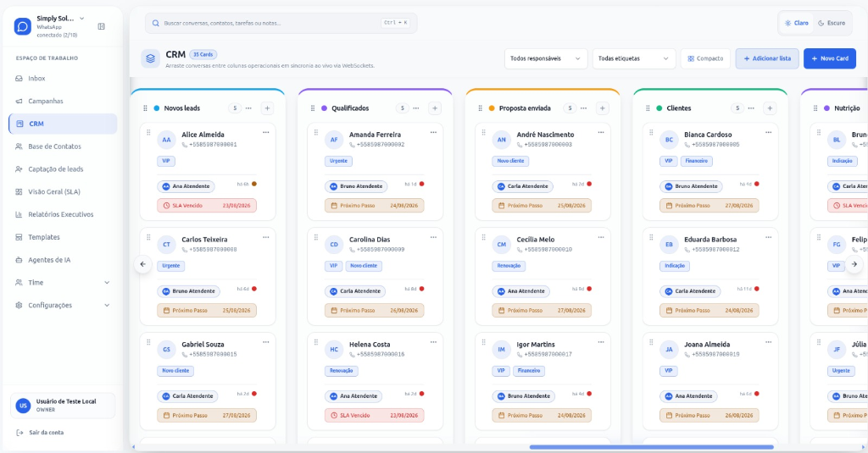Image resolution: width=868 pixels, height=453 pixels.
Task: Click the Urgente tag on Carlos Teixeira
Action: 171,266
